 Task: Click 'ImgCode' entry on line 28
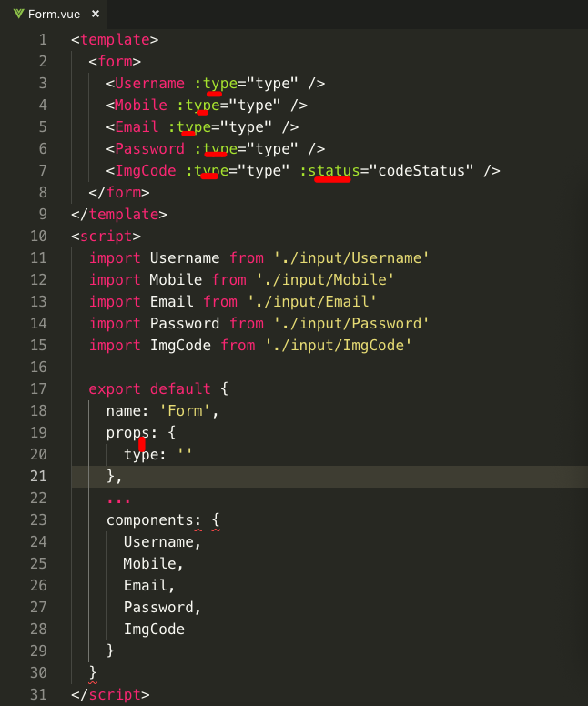pos(154,629)
